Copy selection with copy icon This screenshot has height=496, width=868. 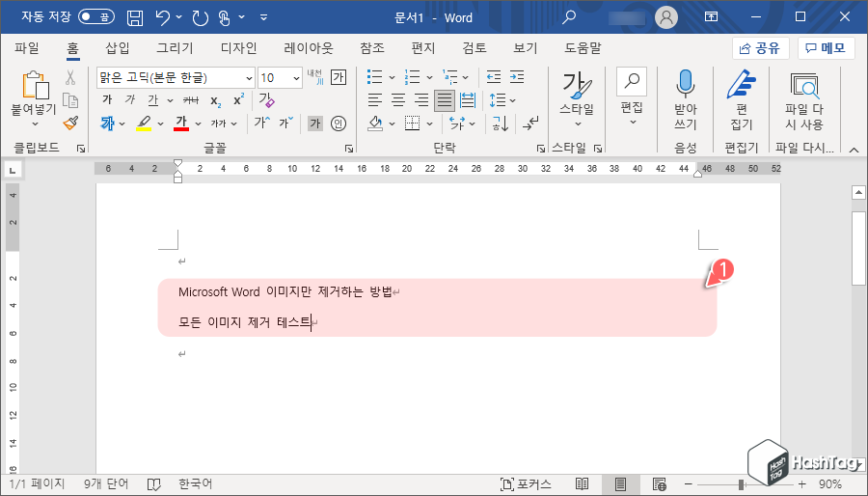[x=70, y=100]
